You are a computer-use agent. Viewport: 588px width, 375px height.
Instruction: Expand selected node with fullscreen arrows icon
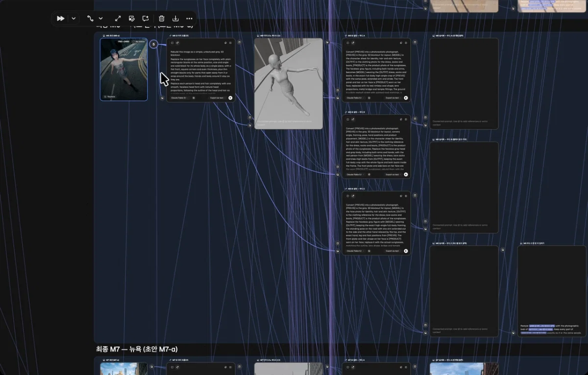pyautogui.click(x=118, y=19)
